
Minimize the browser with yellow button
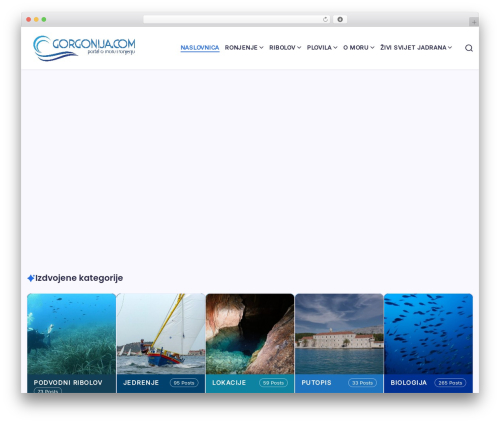pos(36,19)
